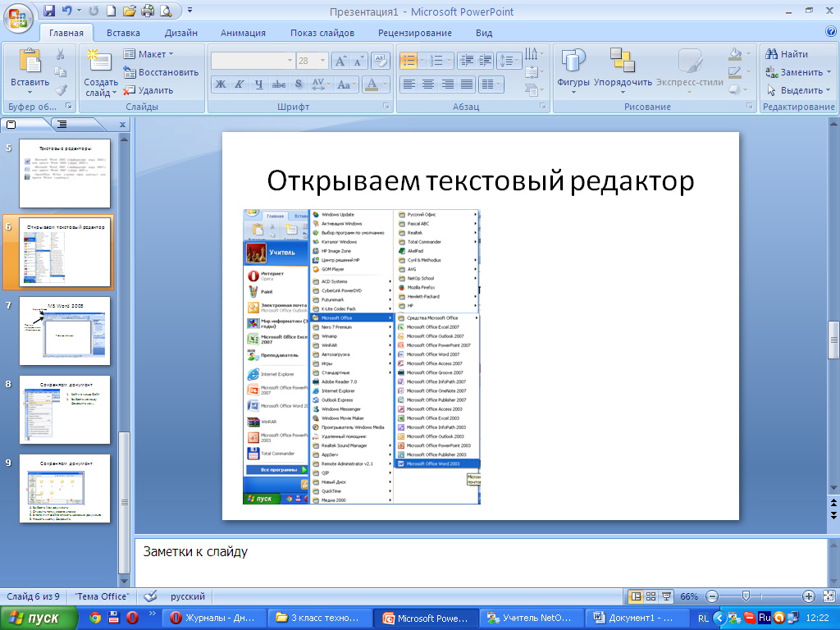The width and height of the screenshot is (840, 630).
Task: Activate the Format Painter brush icon
Action: coord(61,90)
